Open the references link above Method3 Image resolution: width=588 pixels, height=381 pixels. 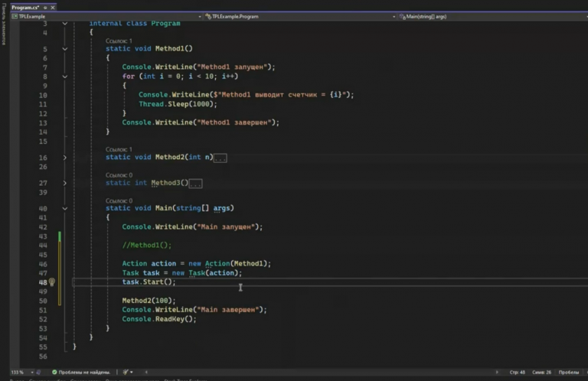(119, 175)
